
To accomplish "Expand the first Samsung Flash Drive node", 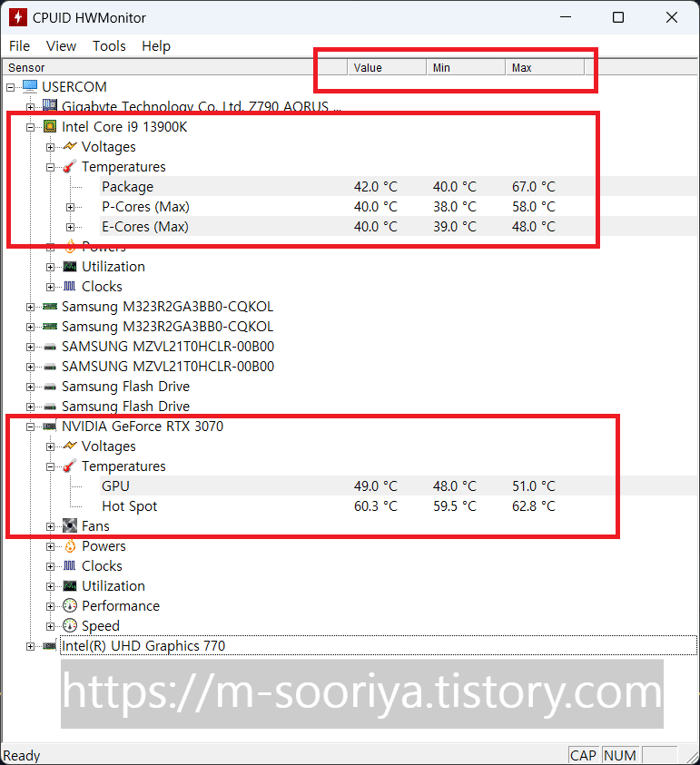I will click(x=30, y=387).
